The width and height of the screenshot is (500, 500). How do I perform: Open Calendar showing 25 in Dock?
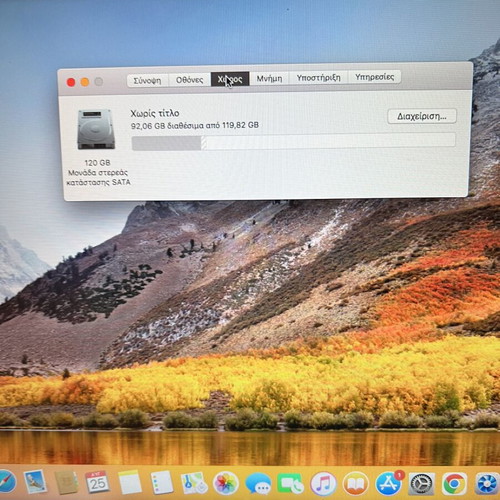click(x=97, y=482)
